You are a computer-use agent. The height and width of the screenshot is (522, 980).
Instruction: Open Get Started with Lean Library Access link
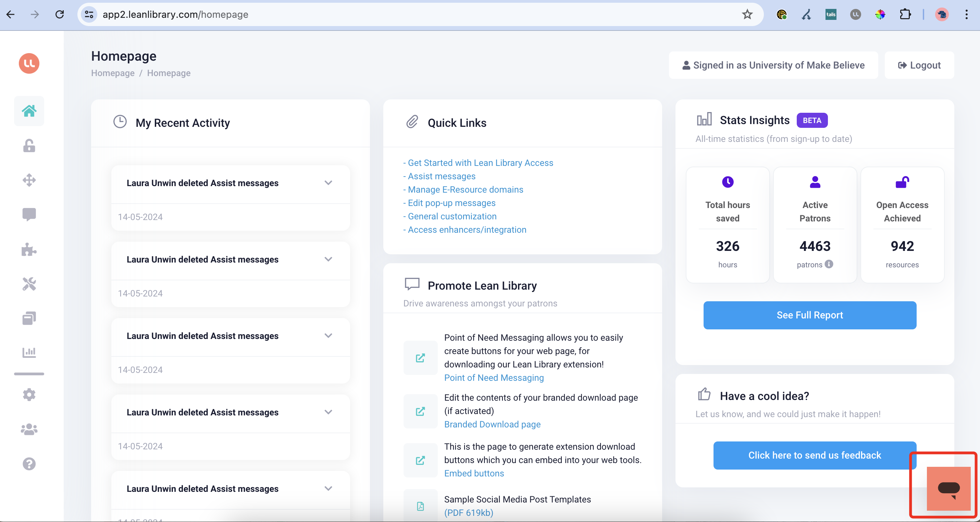(481, 163)
